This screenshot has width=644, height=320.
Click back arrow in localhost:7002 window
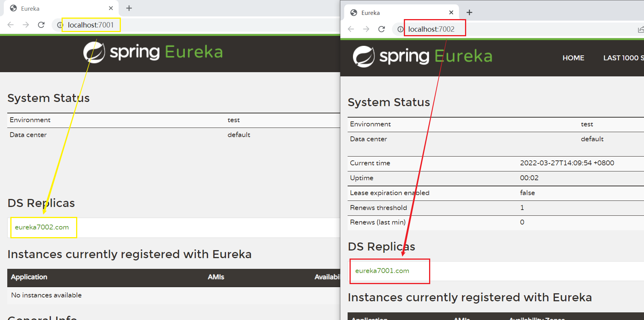pos(351,29)
